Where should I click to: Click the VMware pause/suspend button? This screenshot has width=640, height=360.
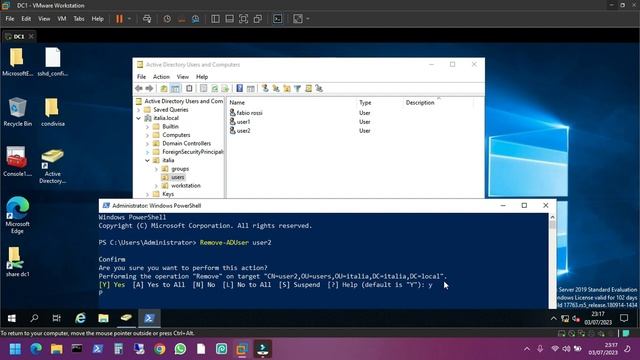(x=119, y=19)
